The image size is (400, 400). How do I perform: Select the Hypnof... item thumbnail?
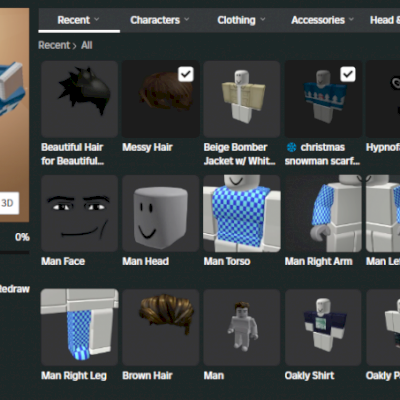pos(383,99)
